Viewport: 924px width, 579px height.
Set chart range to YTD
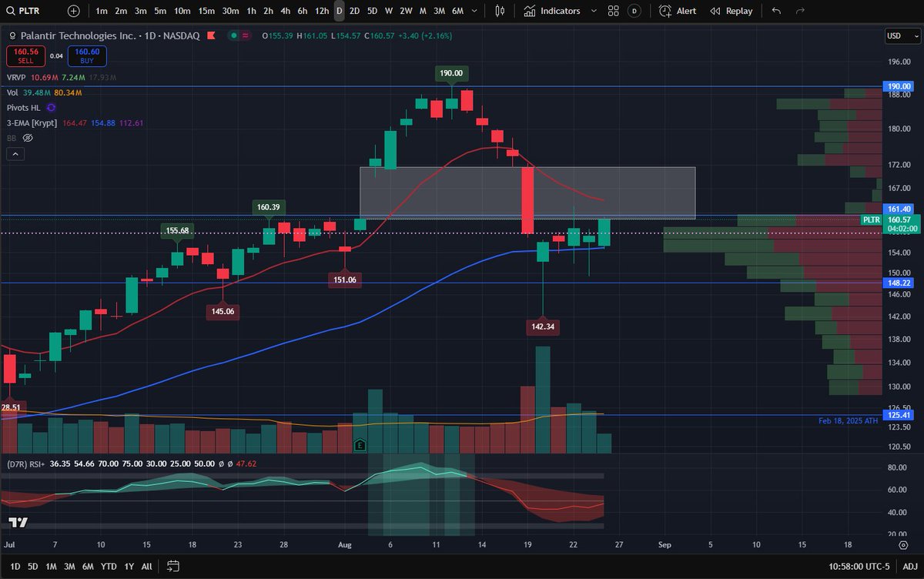click(x=109, y=566)
